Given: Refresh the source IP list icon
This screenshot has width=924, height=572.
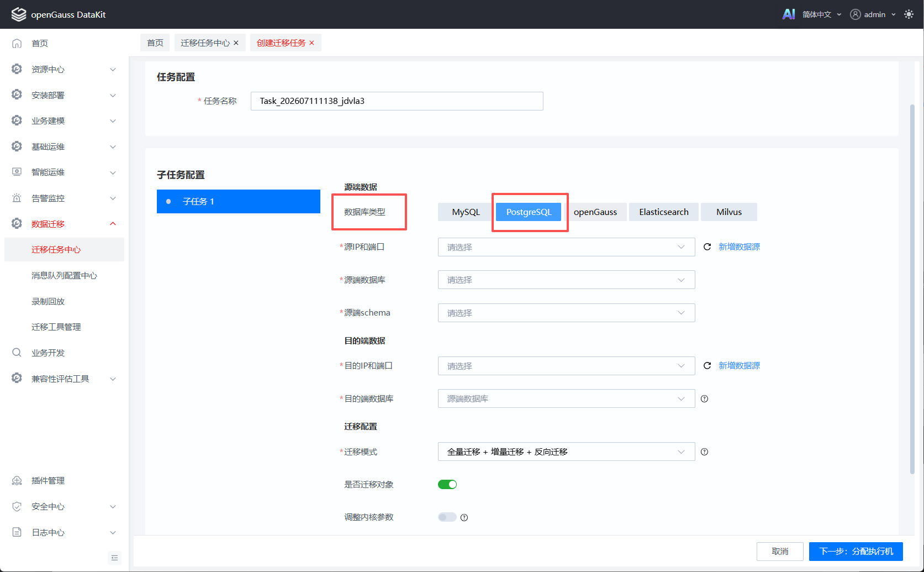Looking at the screenshot, I should pyautogui.click(x=707, y=247).
